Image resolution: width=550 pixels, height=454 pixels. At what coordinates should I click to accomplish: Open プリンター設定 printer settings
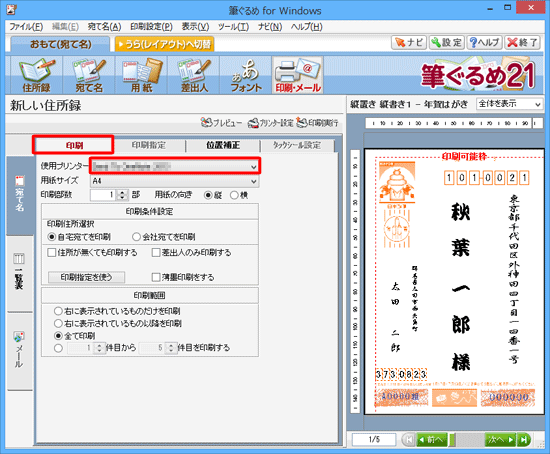270,123
